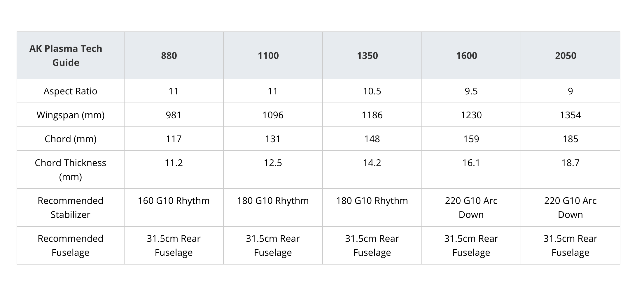
Task: Click the Aspect Ratio row label
Action: pyautogui.click(x=70, y=91)
